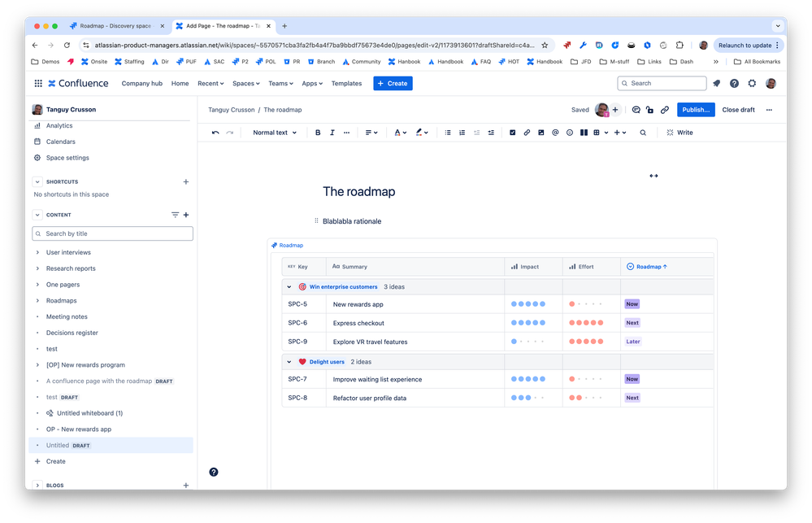Viewport: 812px width, 523px height.
Task: Click the Publish button
Action: [x=696, y=110]
